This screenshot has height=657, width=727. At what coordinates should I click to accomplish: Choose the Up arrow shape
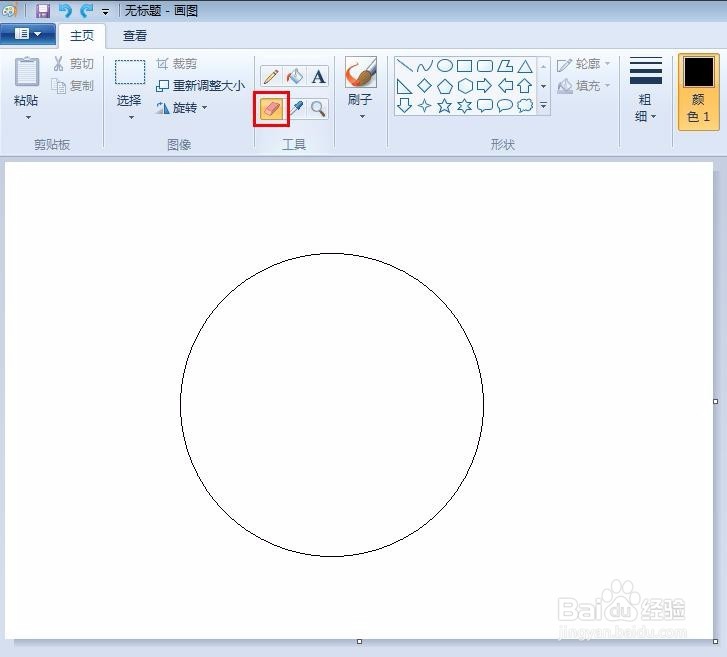[x=525, y=86]
